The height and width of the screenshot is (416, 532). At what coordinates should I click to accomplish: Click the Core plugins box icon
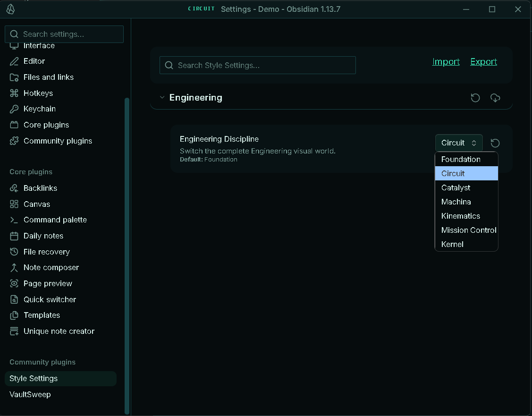(14, 125)
